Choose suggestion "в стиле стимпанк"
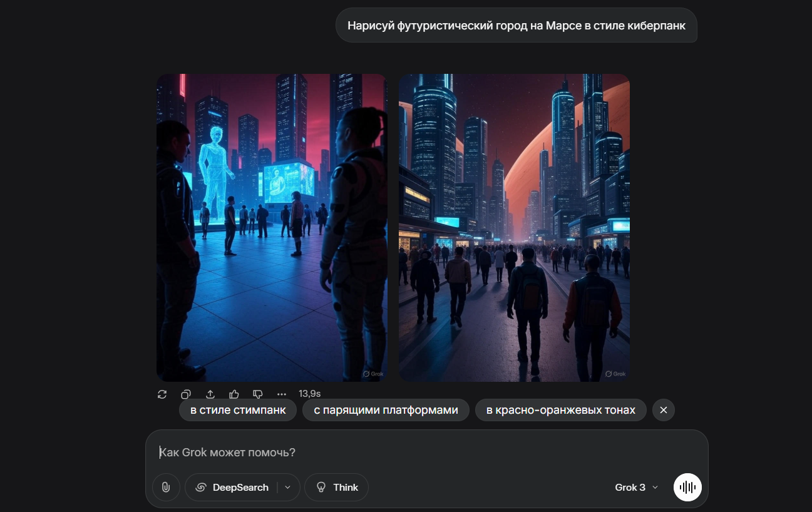The width and height of the screenshot is (812, 512). click(238, 410)
